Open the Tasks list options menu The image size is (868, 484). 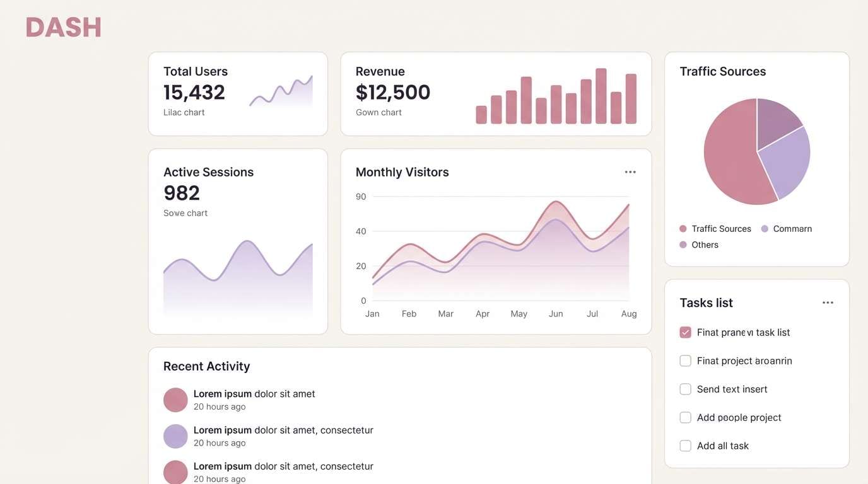pos(828,301)
